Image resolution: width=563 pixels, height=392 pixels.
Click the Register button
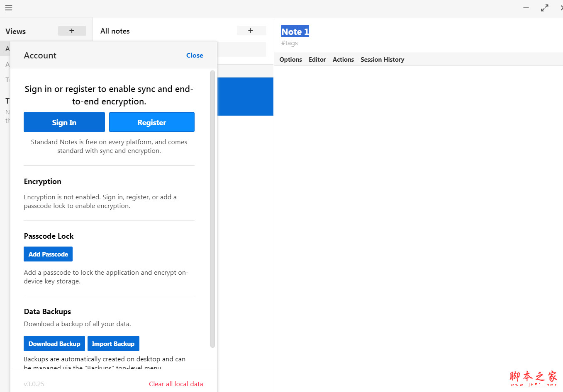152,122
